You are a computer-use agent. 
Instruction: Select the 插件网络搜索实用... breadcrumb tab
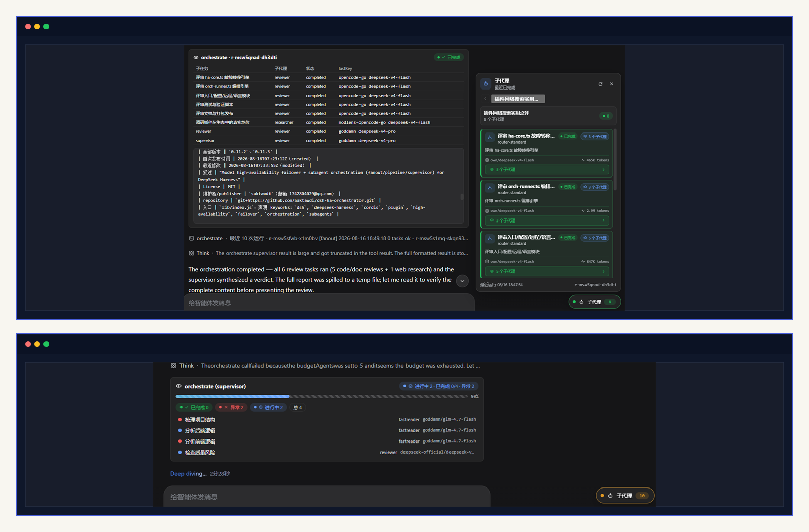(x=518, y=99)
